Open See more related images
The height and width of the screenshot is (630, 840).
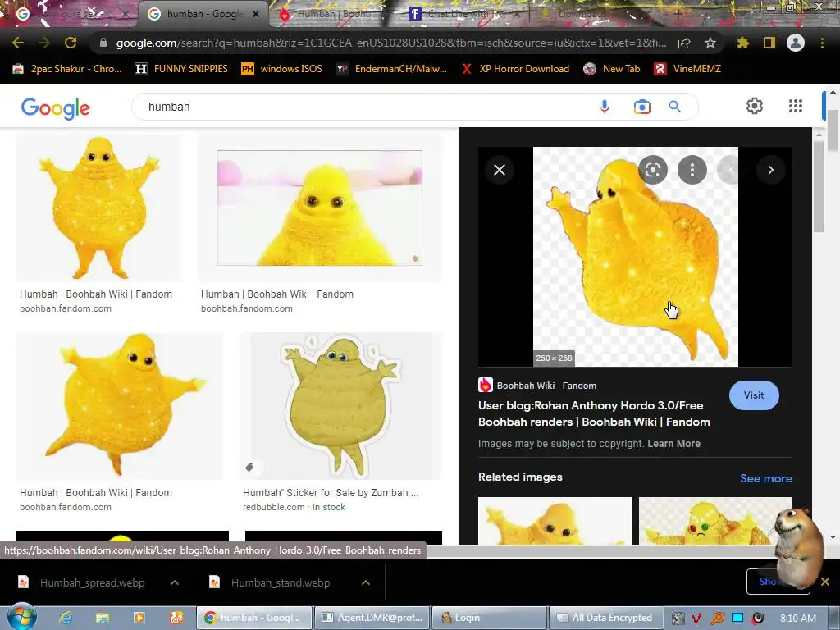click(765, 478)
